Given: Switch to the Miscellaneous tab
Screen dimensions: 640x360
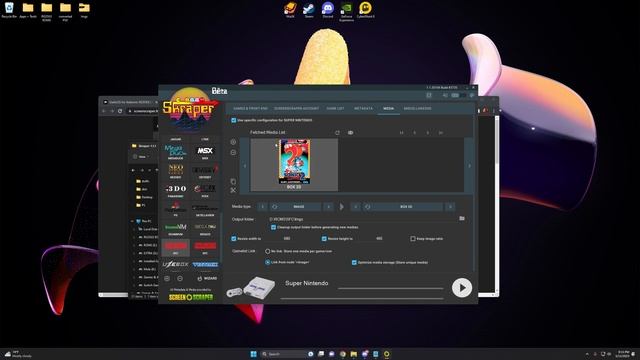Looking at the screenshot, I should (417, 109).
